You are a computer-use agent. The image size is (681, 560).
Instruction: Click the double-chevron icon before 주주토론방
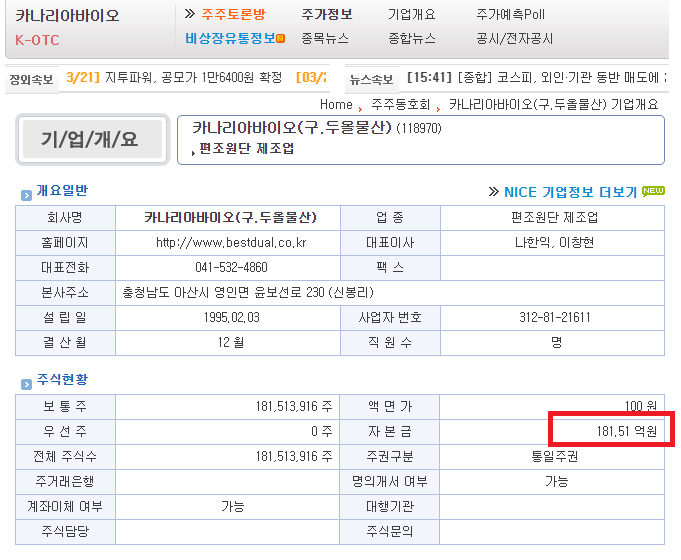[190, 14]
